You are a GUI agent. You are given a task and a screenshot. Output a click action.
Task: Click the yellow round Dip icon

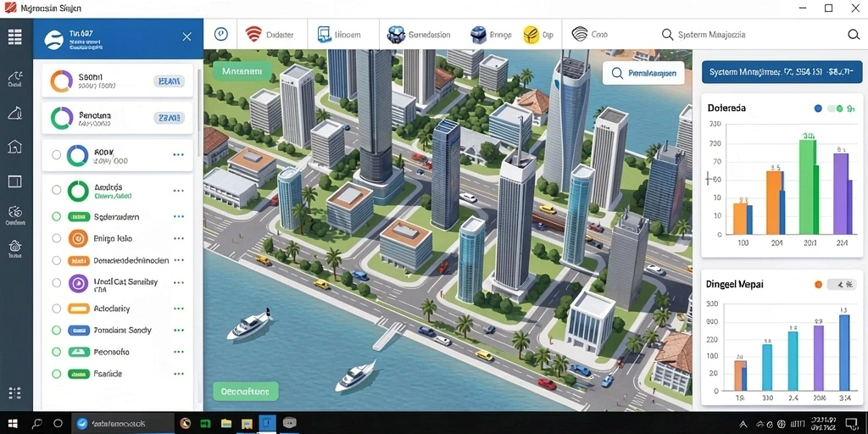[x=531, y=34]
